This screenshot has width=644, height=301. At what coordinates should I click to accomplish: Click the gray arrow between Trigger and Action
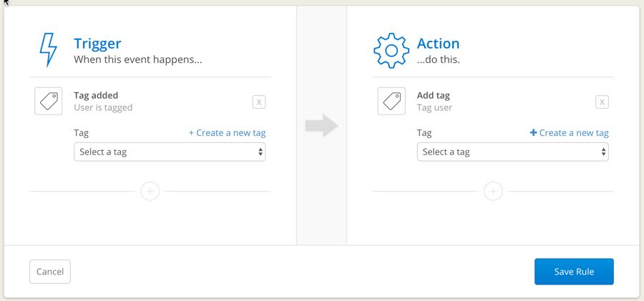tap(321, 126)
